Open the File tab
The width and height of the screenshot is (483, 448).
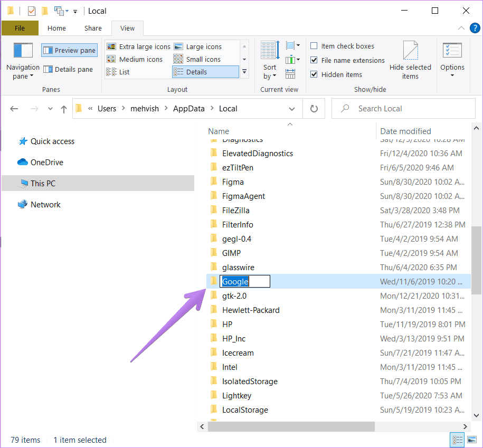[20, 28]
